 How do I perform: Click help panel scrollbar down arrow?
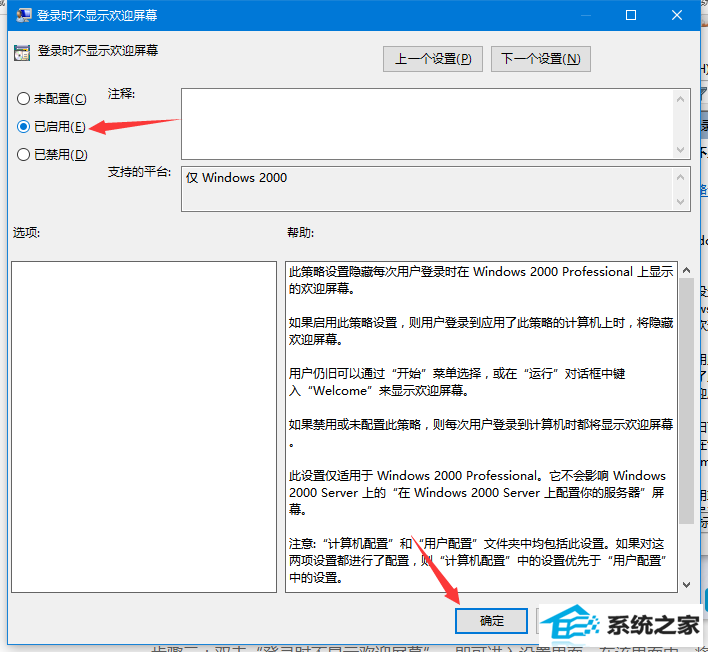686,585
